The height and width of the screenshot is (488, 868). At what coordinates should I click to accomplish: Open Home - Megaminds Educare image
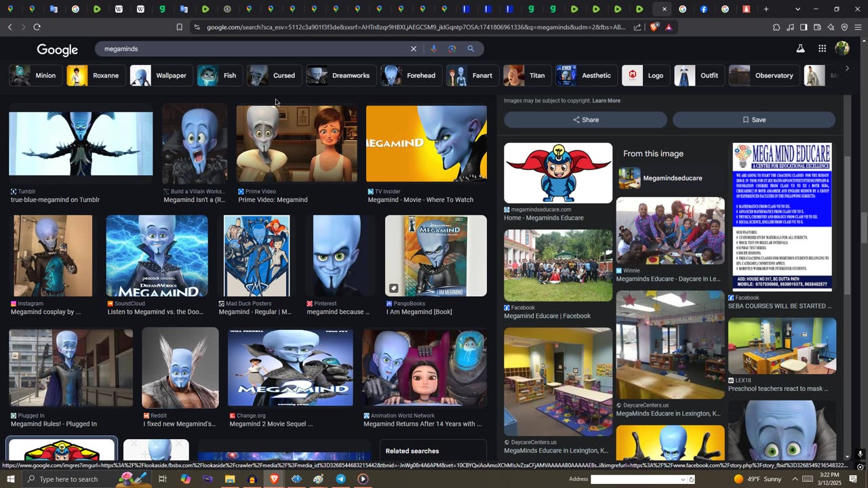558,173
